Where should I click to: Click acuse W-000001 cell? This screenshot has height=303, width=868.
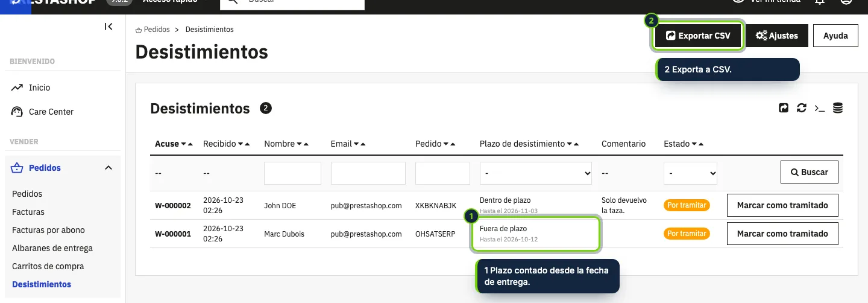(x=173, y=234)
